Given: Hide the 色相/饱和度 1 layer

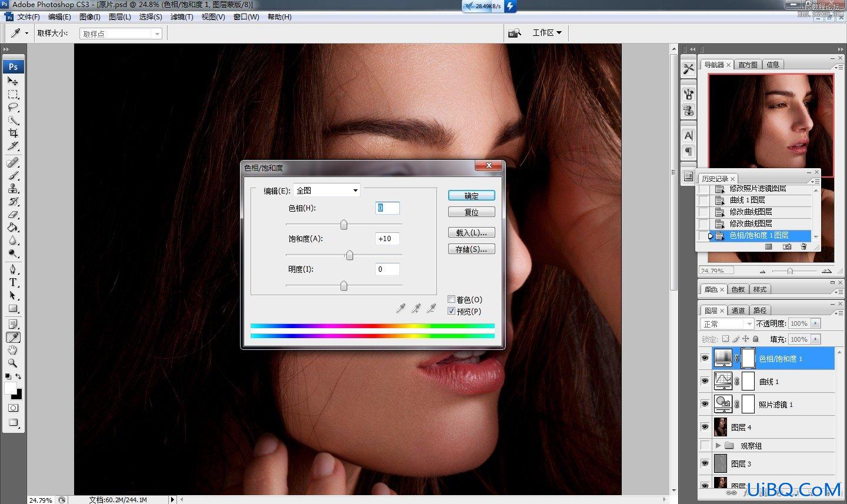Looking at the screenshot, I should pyautogui.click(x=705, y=358).
